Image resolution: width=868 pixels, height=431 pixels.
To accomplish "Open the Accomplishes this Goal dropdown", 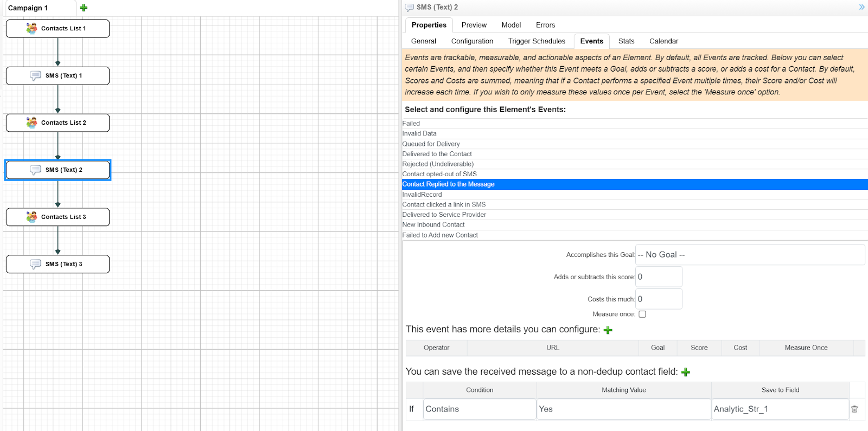I will [x=750, y=255].
